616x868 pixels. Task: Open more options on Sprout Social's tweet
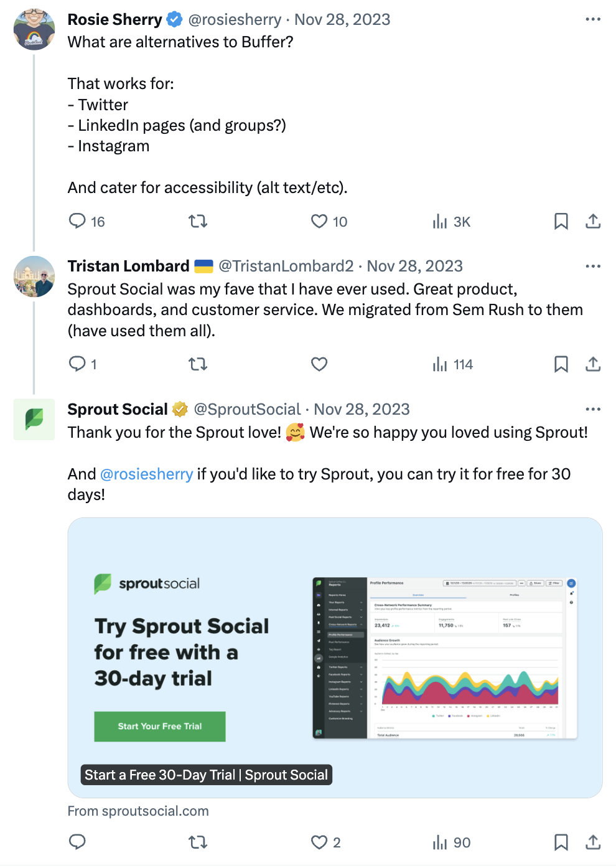click(593, 409)
